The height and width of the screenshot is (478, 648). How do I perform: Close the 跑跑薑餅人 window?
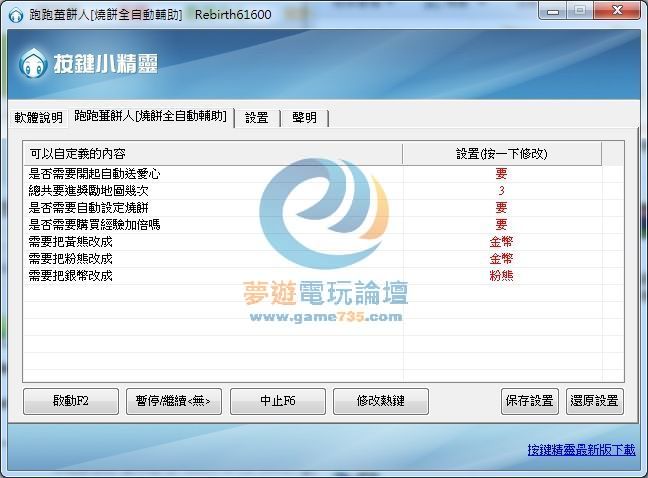617,11
